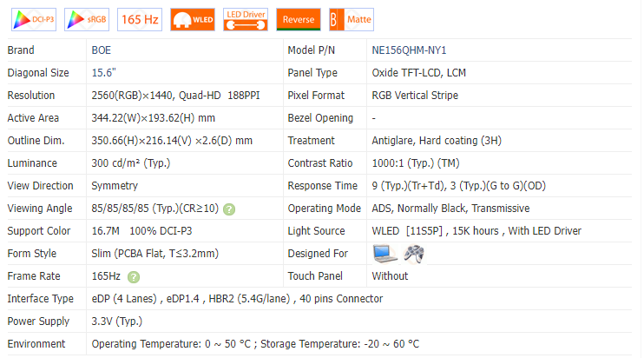Click the orange WLED backlight badge
The height and width of the screenshot is (358, 644).
[x=193, y=18]
